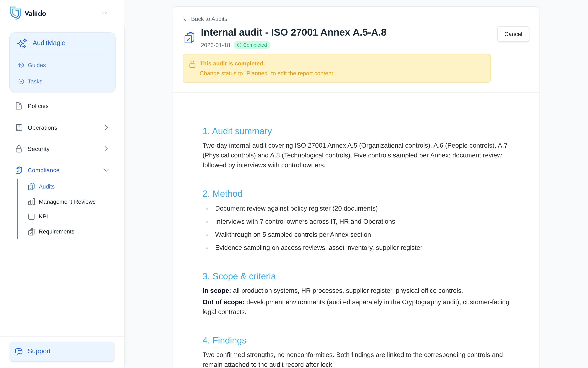Click the Tasks check-circle icon
588x368 pixels.
[21, 81]
